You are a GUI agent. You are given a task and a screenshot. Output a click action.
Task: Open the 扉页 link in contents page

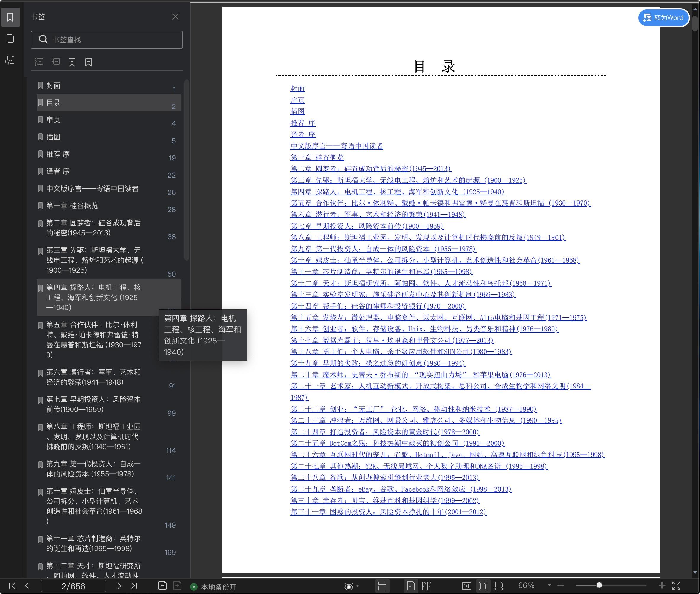pyautogui.click(x=298, y=100)
